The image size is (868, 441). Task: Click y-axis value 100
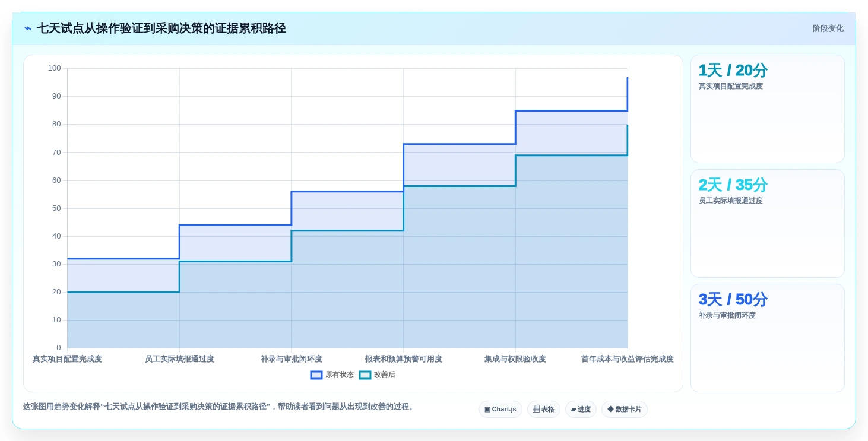tap(54, 68)
